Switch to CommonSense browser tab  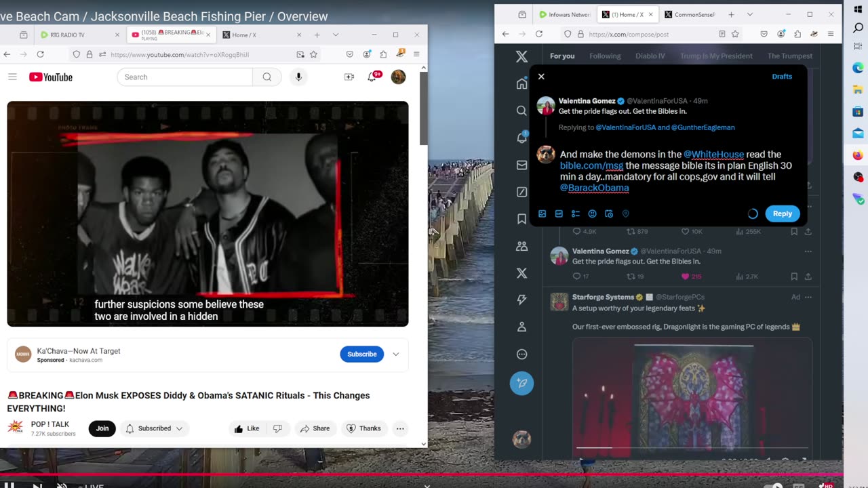point(689,14)
